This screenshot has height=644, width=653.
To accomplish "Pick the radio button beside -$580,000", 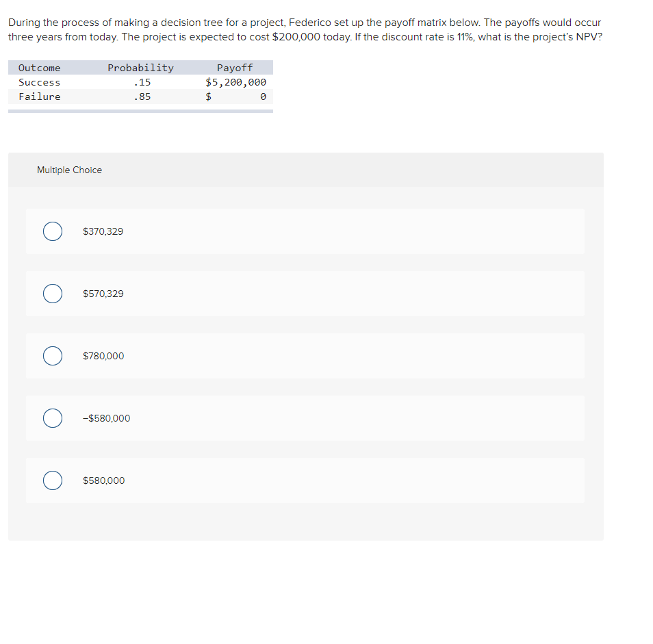I will [53, 418].
